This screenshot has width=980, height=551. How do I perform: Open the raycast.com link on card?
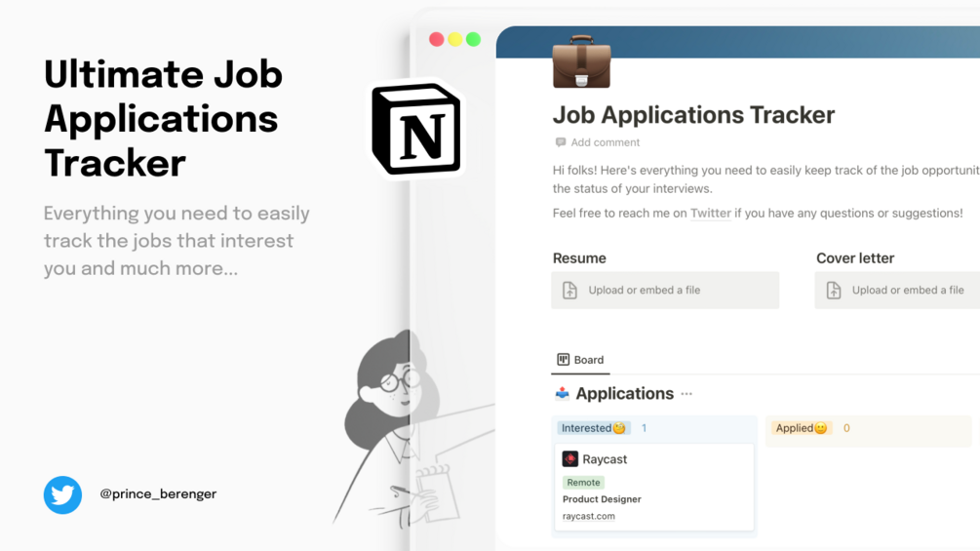pos(589,516)
